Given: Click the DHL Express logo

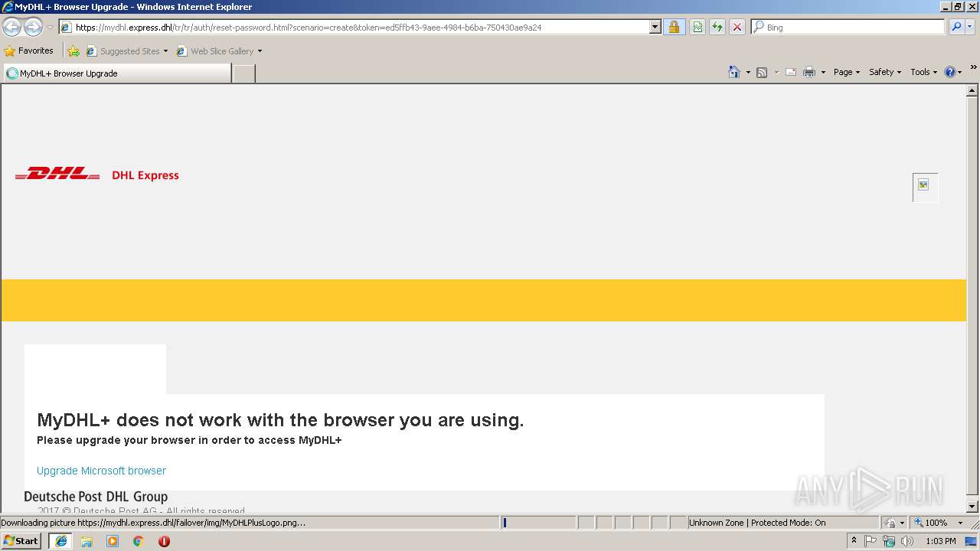Looking at the screenshot, I should click(x=97, y=174).
